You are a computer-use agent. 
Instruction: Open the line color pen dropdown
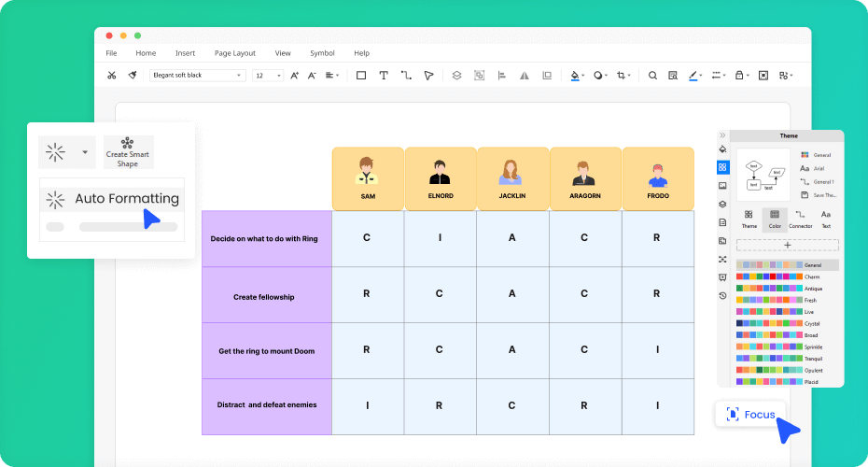coord(695,76)
